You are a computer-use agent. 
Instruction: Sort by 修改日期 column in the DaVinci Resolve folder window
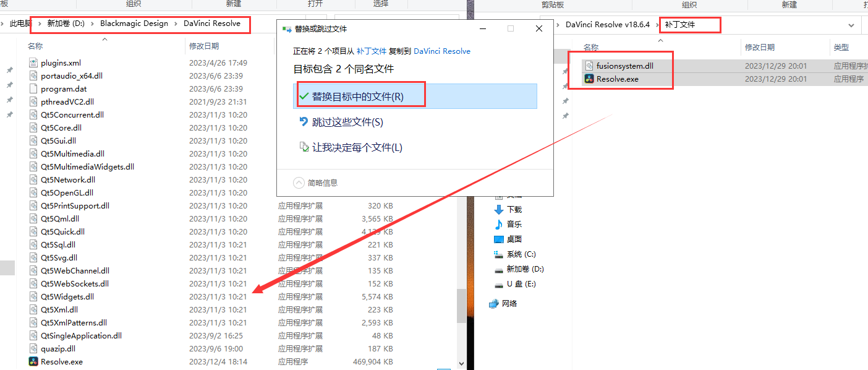[x=204, y=46]
